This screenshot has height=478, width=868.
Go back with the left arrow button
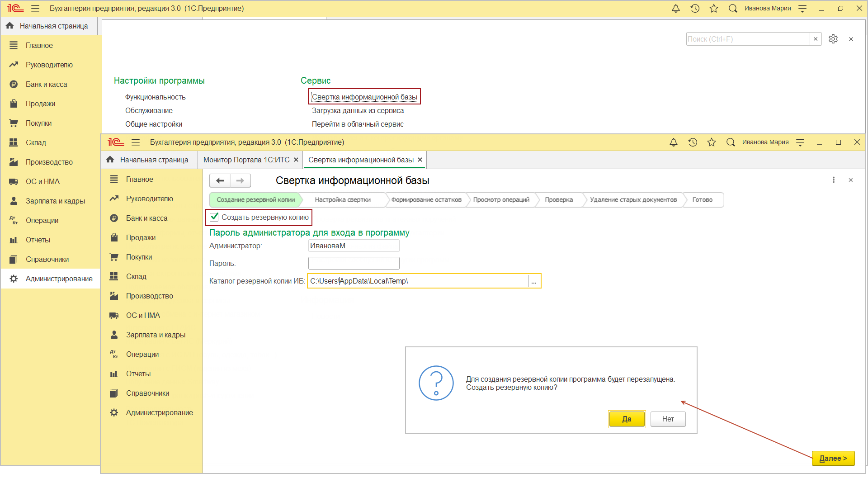(220, 181)
